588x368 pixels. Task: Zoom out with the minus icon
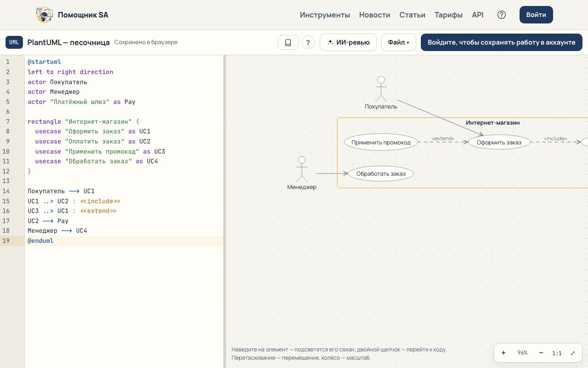click(x=541, y=353)
